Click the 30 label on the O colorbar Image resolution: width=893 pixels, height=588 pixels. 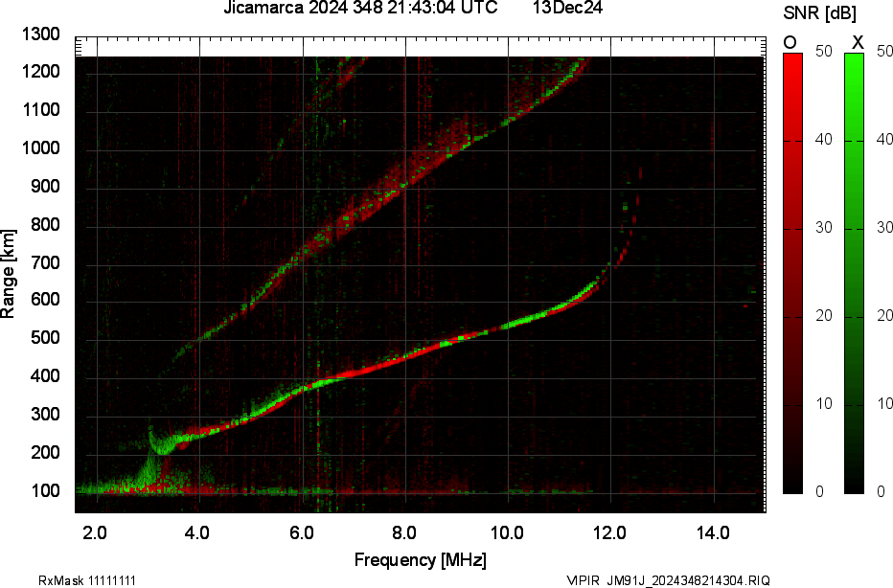point(823,228)
